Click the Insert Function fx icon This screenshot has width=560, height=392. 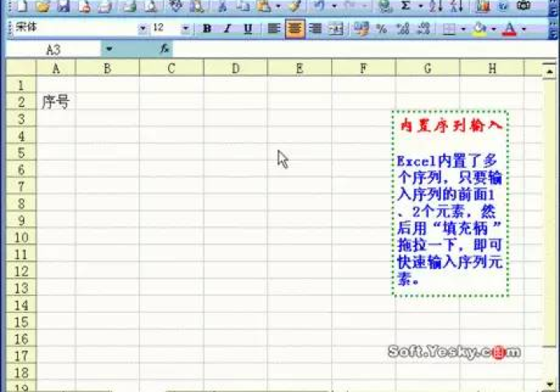click(165, 49)
